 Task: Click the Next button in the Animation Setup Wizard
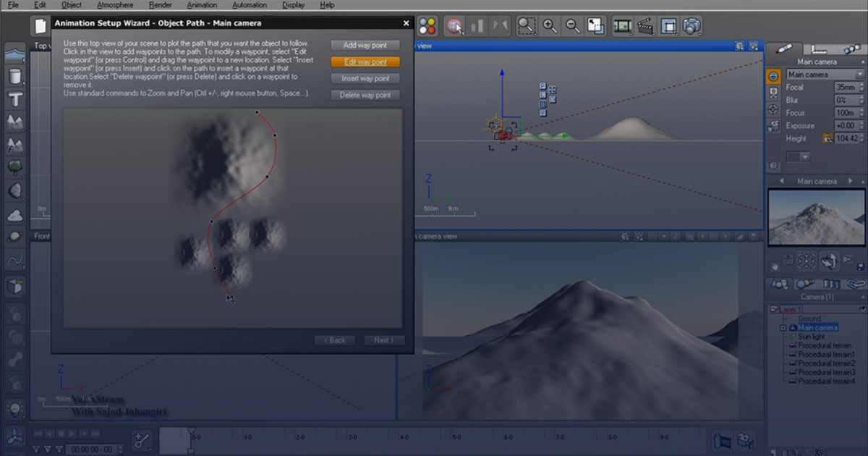tap(384, 339)
